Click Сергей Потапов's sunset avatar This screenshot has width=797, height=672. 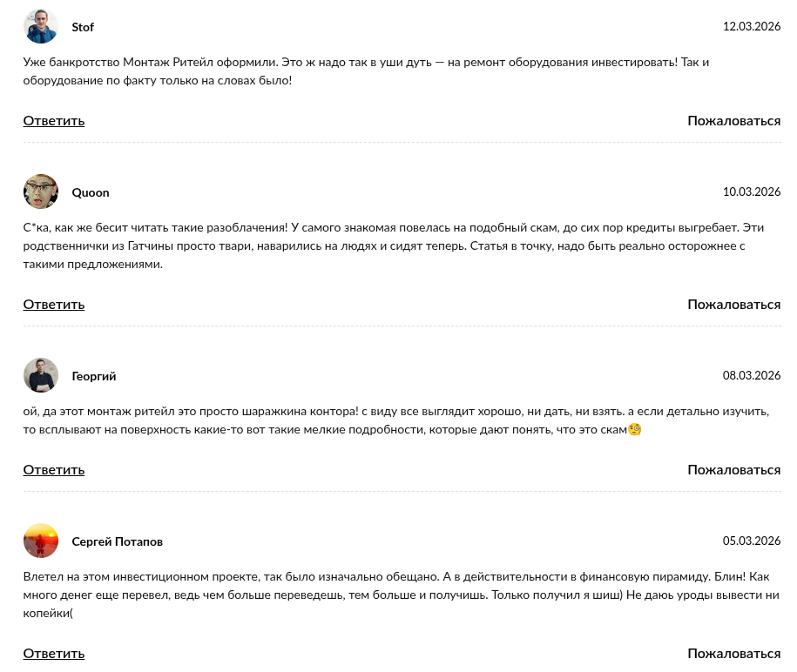[41, 541]
